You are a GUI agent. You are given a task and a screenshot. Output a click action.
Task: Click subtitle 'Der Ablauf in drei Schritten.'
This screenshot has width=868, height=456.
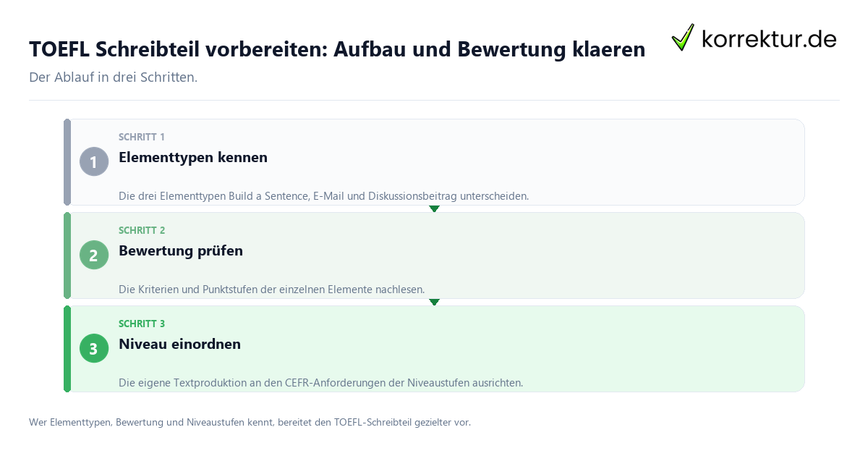pyautogui.click(x=113, y=77)
